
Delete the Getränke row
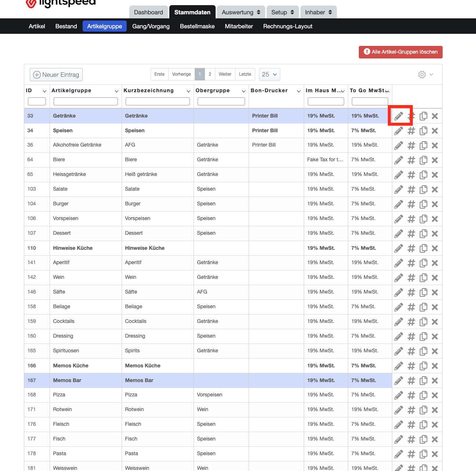435,116
